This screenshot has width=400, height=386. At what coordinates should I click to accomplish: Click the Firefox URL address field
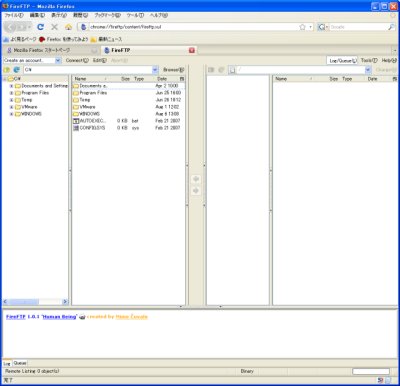[194, 27]
